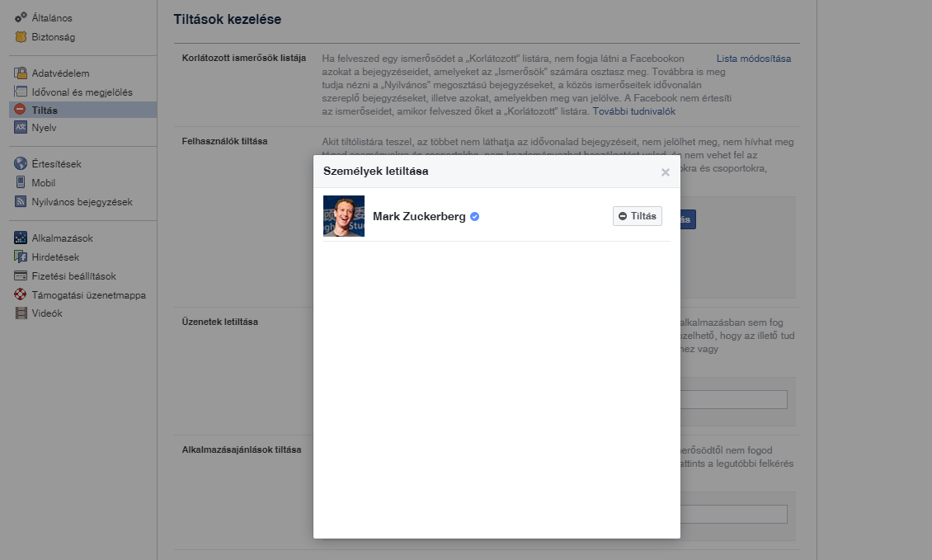Click the Fizetési beállítások card icon

(21, 275)
